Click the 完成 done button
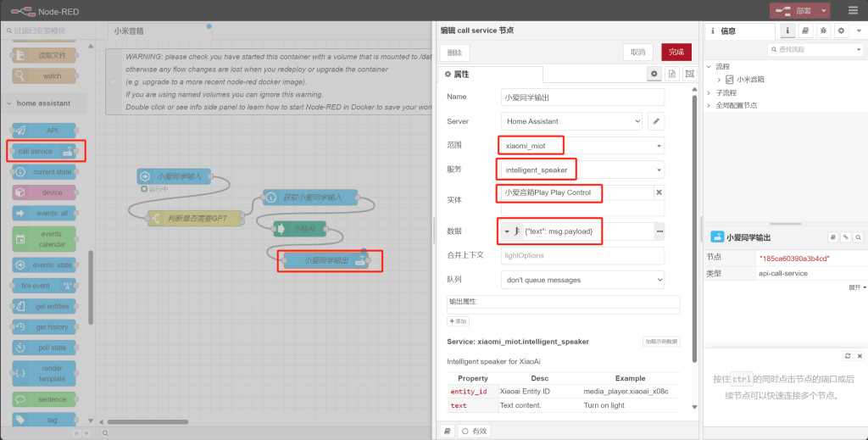This screenshot has width=868, height=440. [x=676, y=52]
